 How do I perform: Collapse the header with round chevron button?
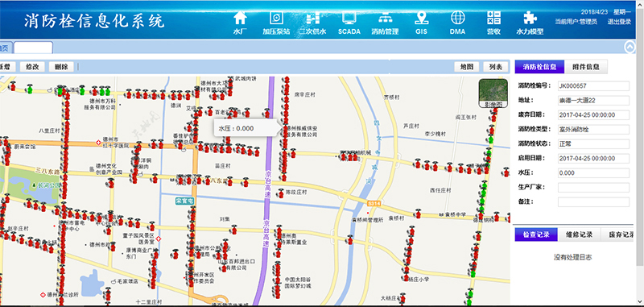click(x=630, y=48)
